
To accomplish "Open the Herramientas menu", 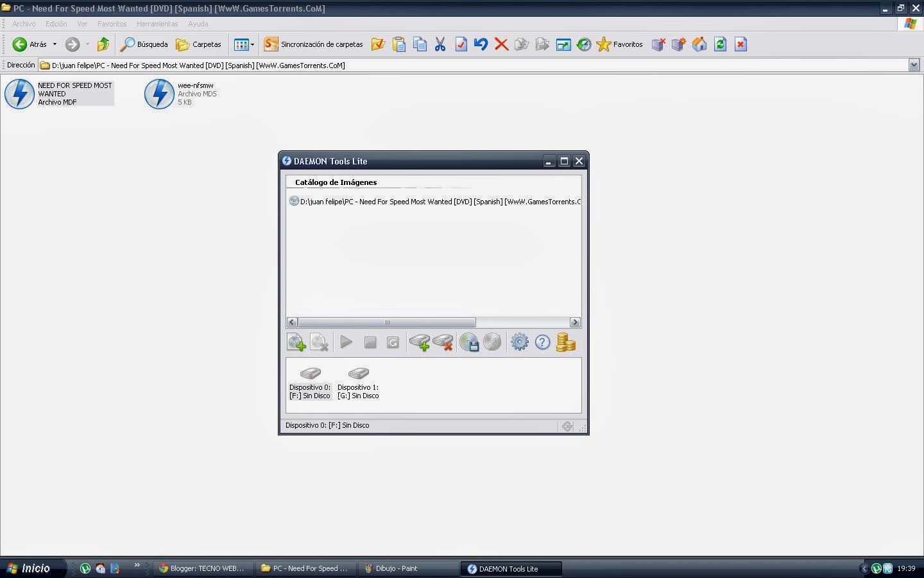I will coord(157,24).
